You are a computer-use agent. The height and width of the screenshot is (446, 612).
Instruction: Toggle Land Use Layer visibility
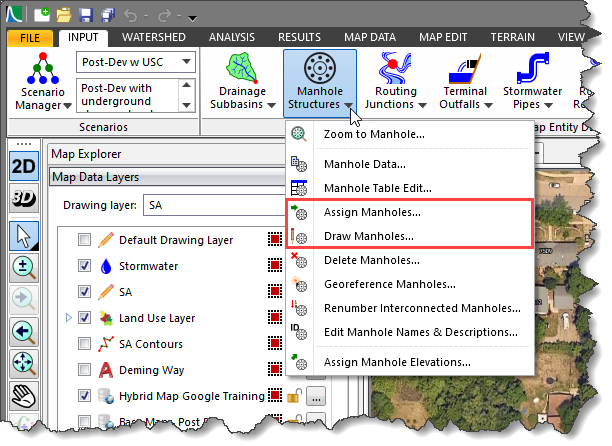[84, 317]
